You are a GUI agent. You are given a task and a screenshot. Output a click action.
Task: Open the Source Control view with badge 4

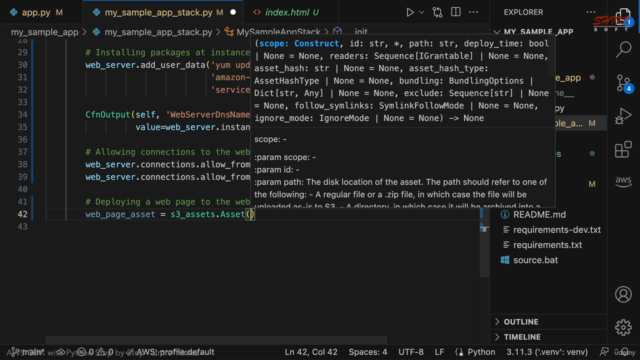(623, 83)
